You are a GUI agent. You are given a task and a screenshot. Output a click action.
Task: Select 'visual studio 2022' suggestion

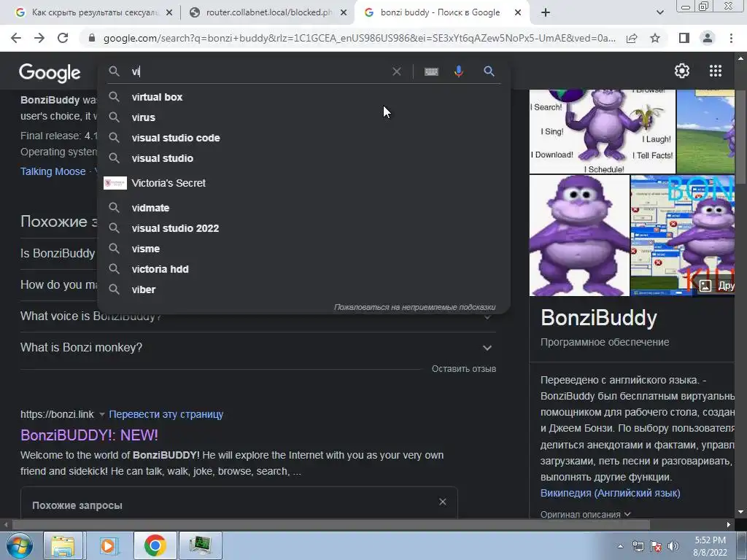304,228
